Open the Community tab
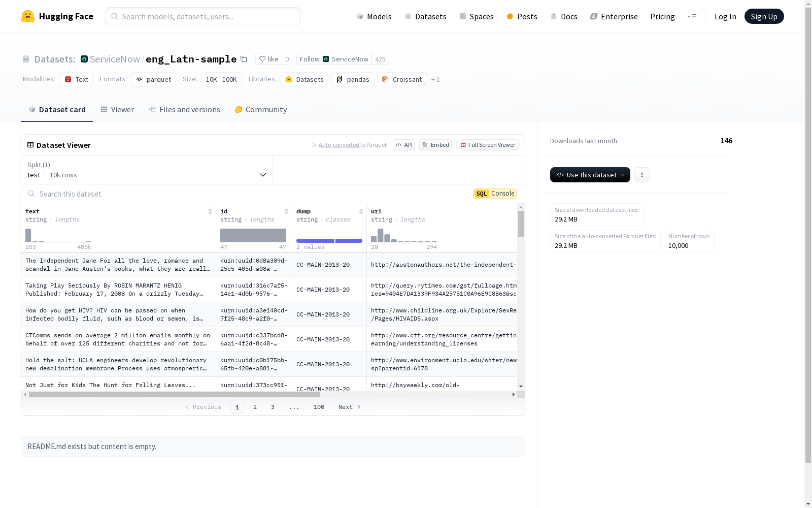 (261, 110)
